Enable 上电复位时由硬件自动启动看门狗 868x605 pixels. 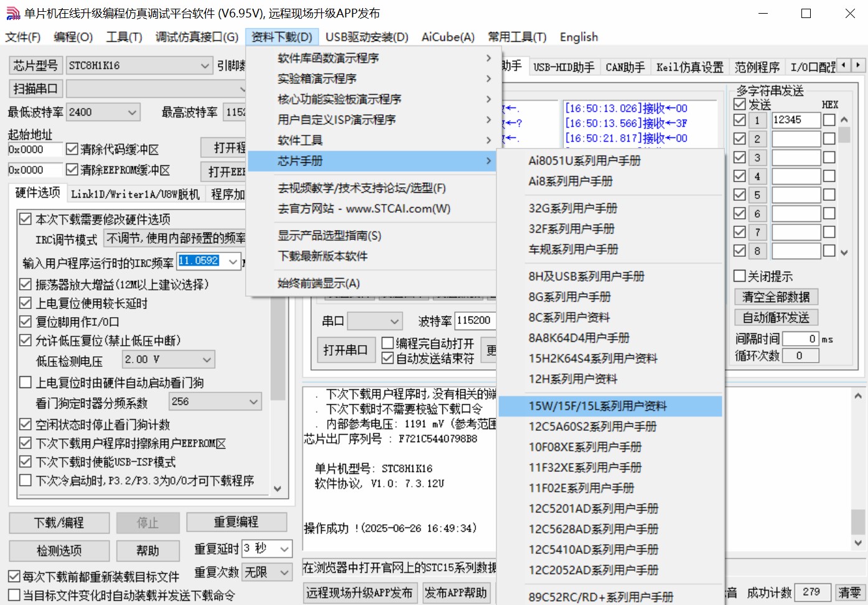point(26,382)
